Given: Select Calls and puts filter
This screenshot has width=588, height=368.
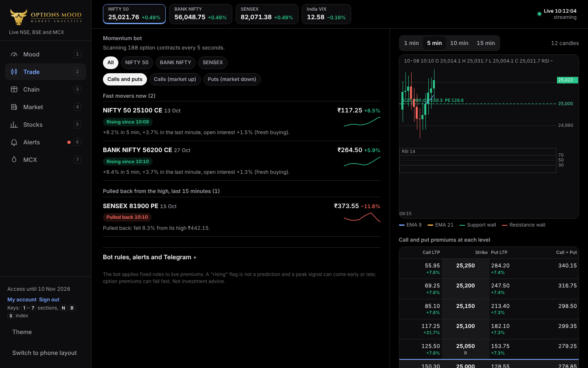Looking at the screenshot, I should pyautogui.click(x=125, y=79).
